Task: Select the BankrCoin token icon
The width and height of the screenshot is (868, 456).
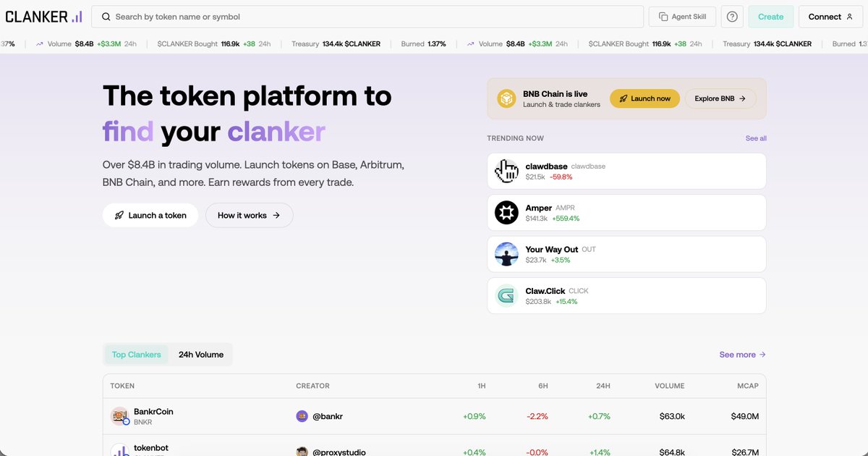Action: click(x=119, y=416)
